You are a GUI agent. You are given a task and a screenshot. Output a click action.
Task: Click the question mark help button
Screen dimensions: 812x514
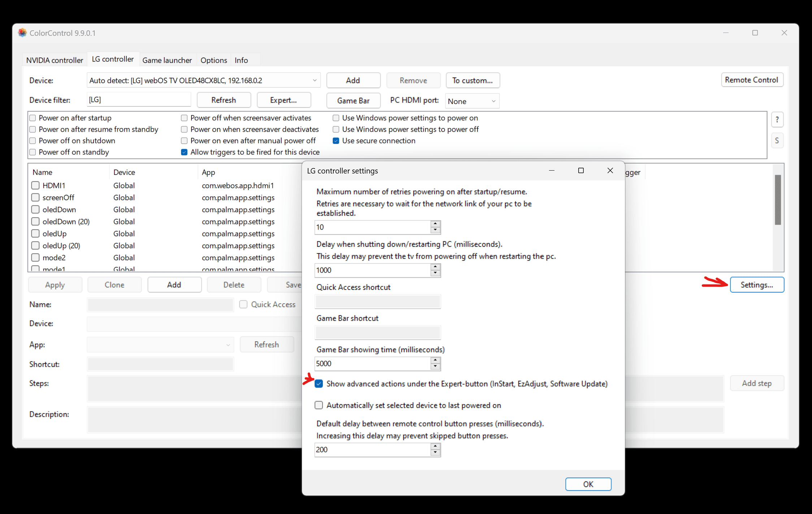pos(777,120)
